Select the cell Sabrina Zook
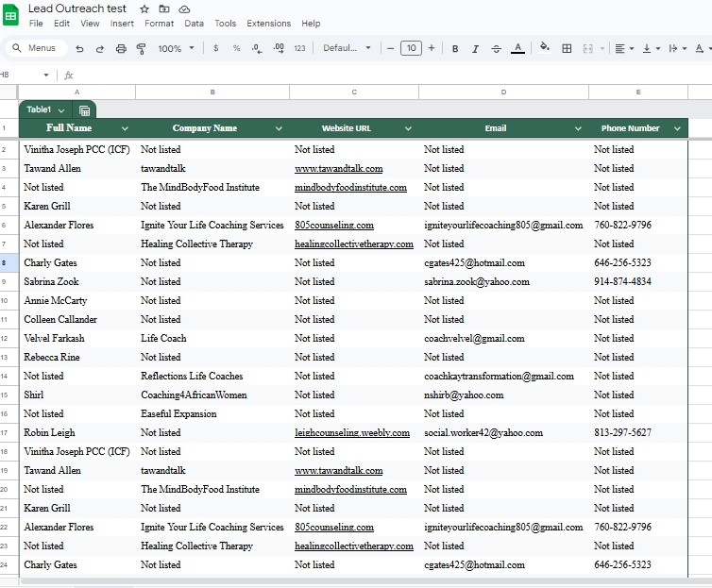The height and width of the screenshot is (588, 712). [x=76, y=282]
